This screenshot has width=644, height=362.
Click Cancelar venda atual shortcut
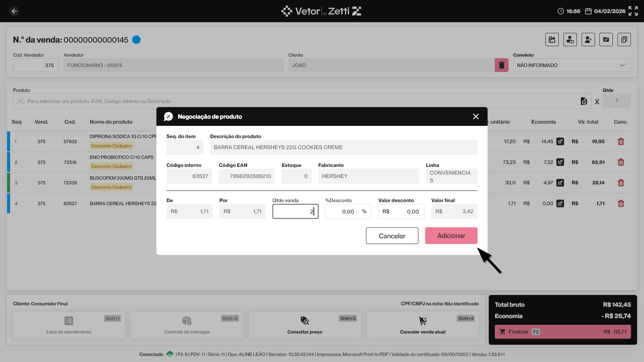(x=423, y=325)
